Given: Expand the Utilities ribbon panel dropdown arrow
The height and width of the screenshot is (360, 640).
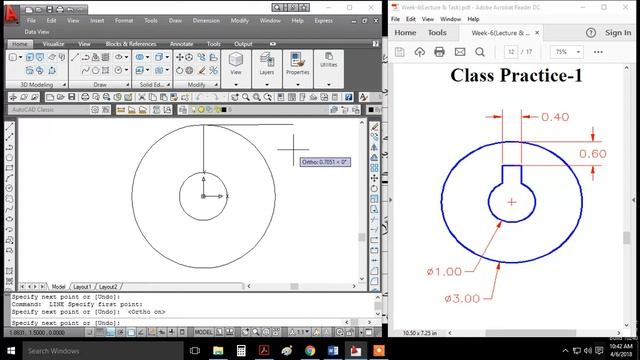Looking at the screenshot, I should pos(329,84).
